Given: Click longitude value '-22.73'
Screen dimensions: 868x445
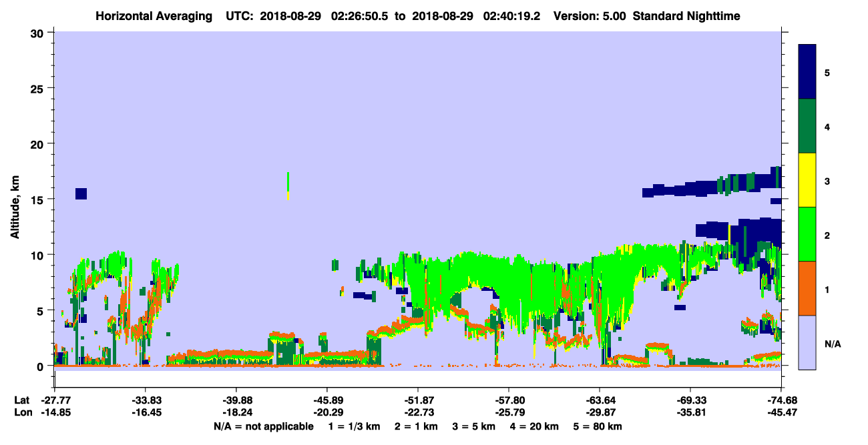Looking at the screenshot, I should [x=418, y=412].
